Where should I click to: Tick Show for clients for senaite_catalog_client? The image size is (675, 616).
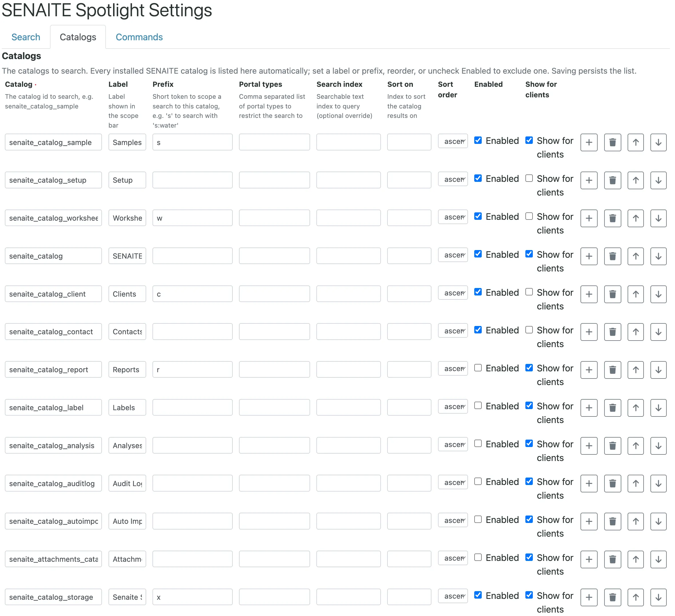[x=529, y=292]
